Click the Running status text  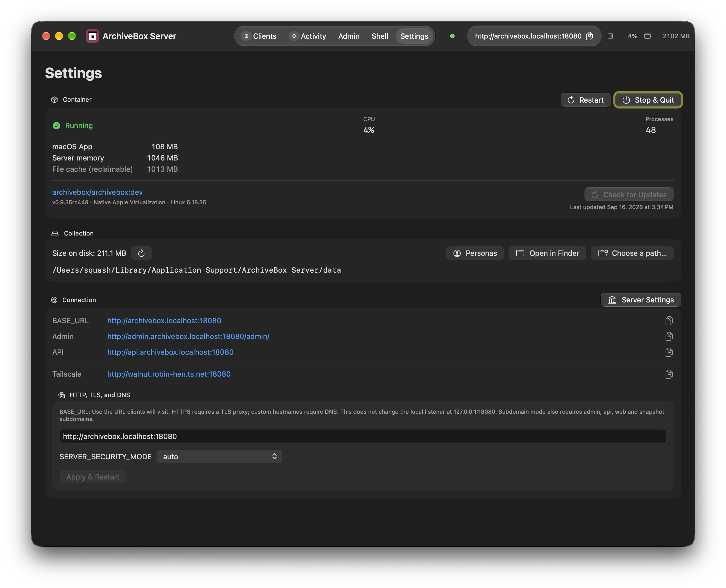(x=79, y=126)
